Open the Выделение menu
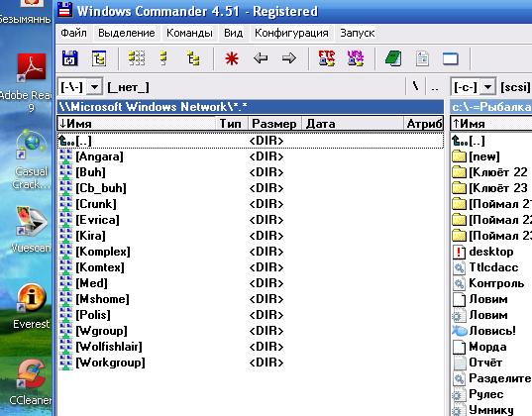This screenshot has width=532, height=416. [x=127, y=33]
